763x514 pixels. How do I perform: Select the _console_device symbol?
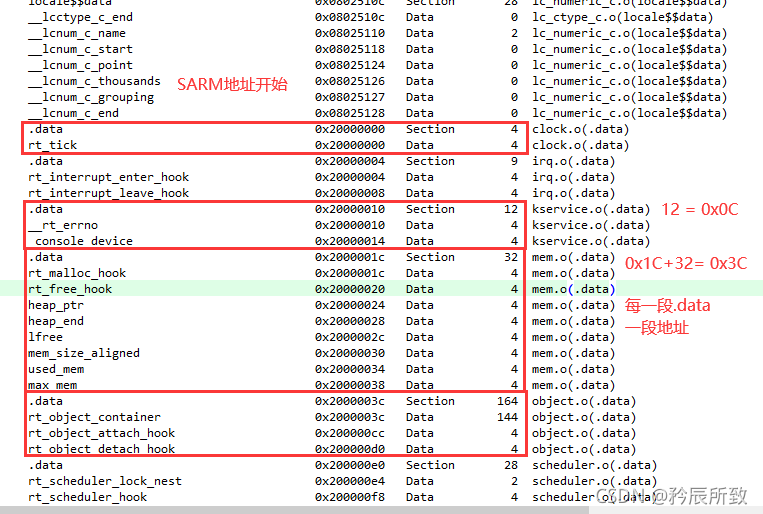coord(80,241)
